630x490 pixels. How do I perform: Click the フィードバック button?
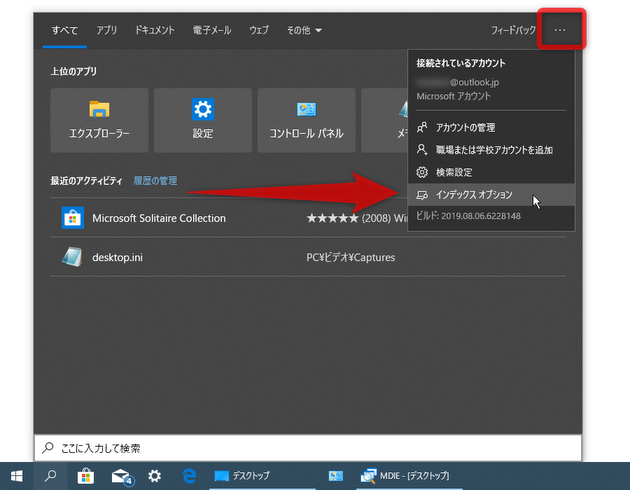pos(513,31)
